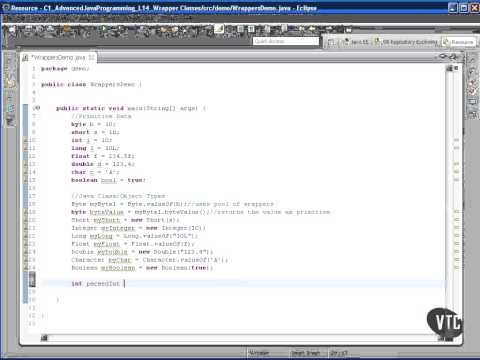Screen dimensions: 480x360
Task: Click the 'float f' declaration line
Action: (x=103, y=156)
